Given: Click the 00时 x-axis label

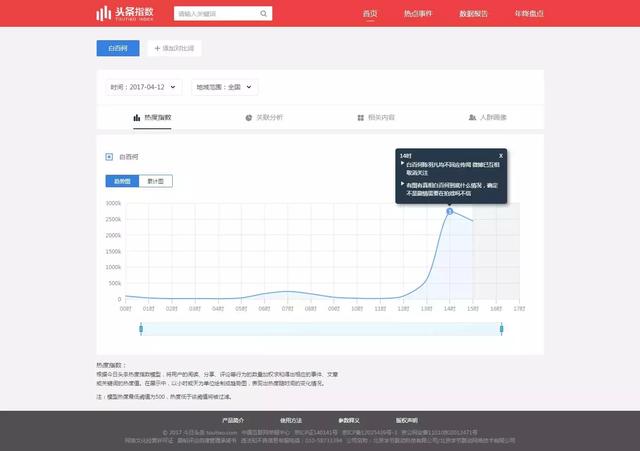Looking at the screenshot, I should pos(125,309).
